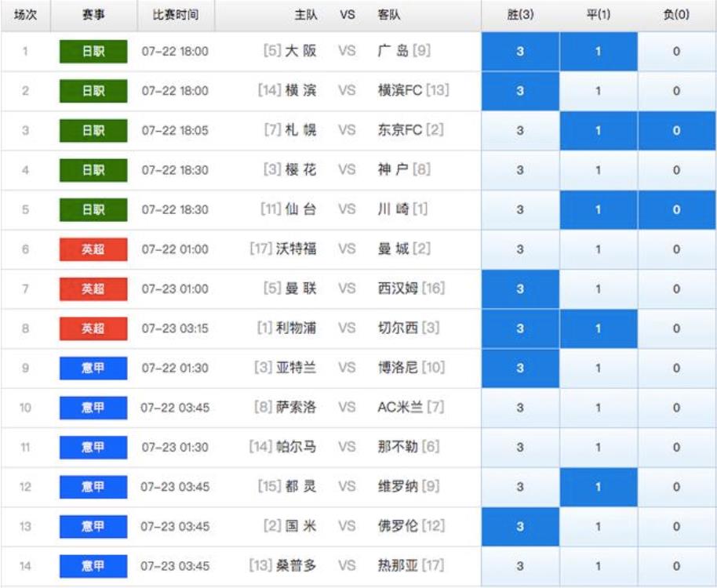
Task: Open away team 那不勒
Action: click(x=398, y=447)
